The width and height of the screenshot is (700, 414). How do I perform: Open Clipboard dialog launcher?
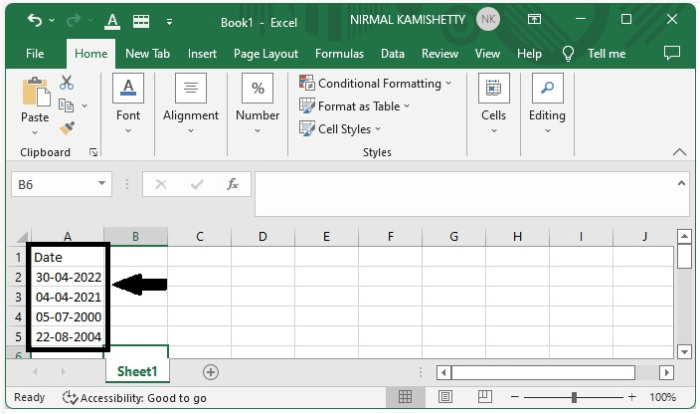(x=93, y=152)
